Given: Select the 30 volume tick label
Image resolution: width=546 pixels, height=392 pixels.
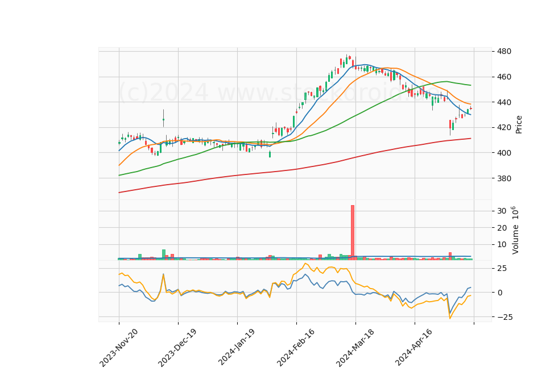Looking at the screenshot, I should click(x=502, y=211).
